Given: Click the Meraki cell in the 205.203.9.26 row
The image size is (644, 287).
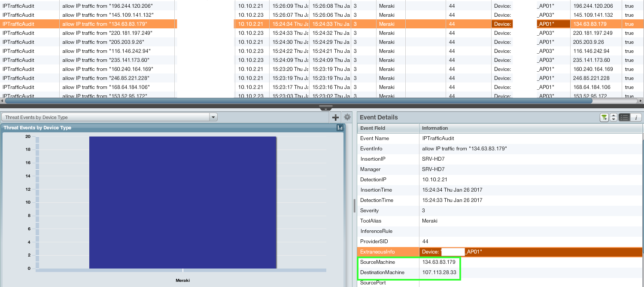Looking at the screenshot, I should 386,42.
